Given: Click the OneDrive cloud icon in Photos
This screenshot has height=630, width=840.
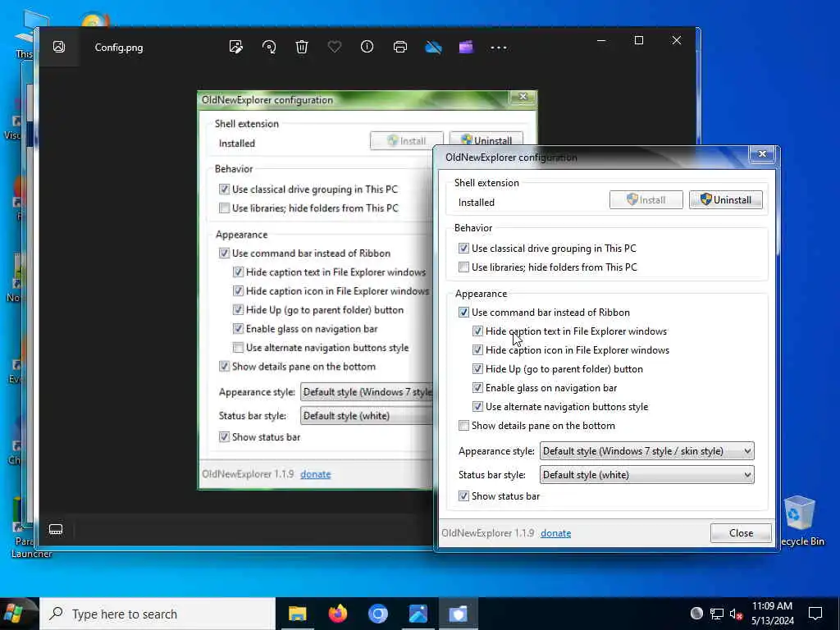Looking at the screenshot, I should (433, 48).
